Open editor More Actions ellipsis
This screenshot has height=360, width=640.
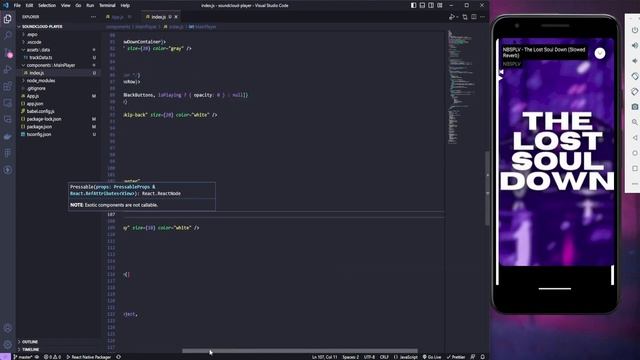pyautogui.click(x=482, y=17)
